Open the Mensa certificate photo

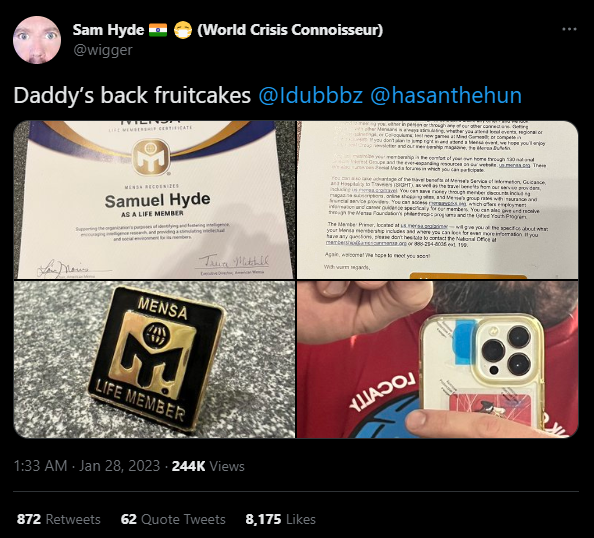click(154, 200)
